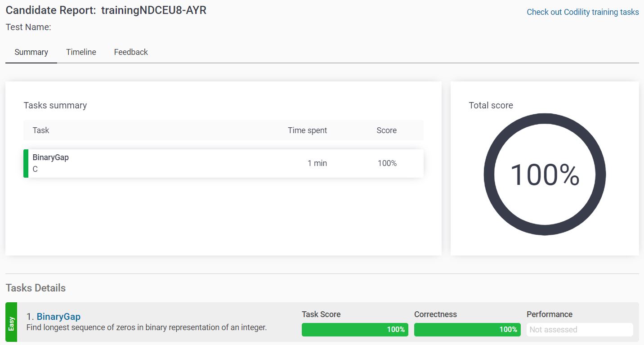Click the Time spent column header
This screenshot has height=345, width=644.
coord(307,130)
